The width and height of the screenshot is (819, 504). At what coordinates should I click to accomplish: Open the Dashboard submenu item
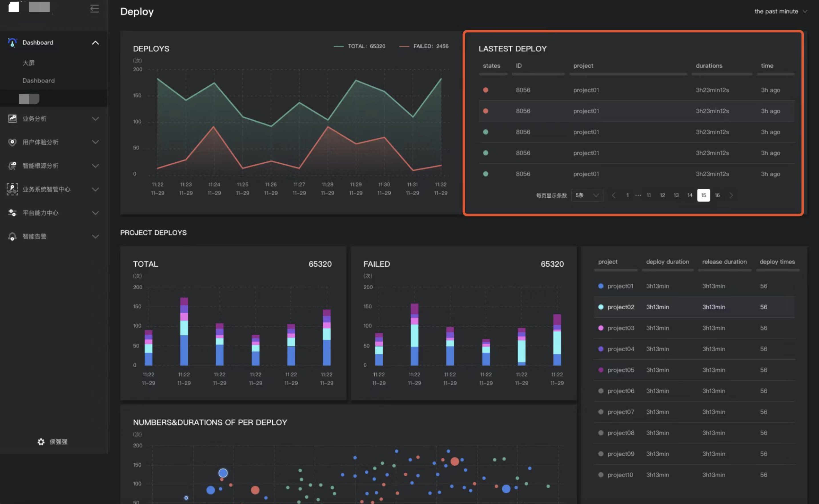click(38, 80)
